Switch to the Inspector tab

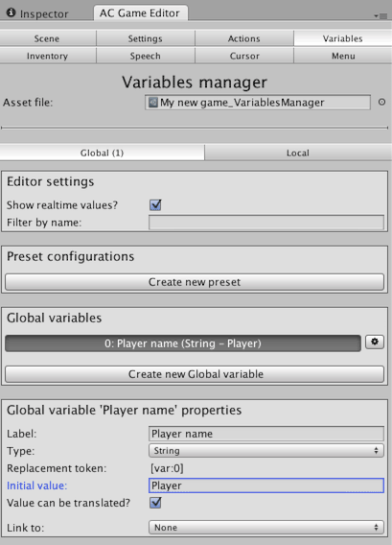[37, 13]
